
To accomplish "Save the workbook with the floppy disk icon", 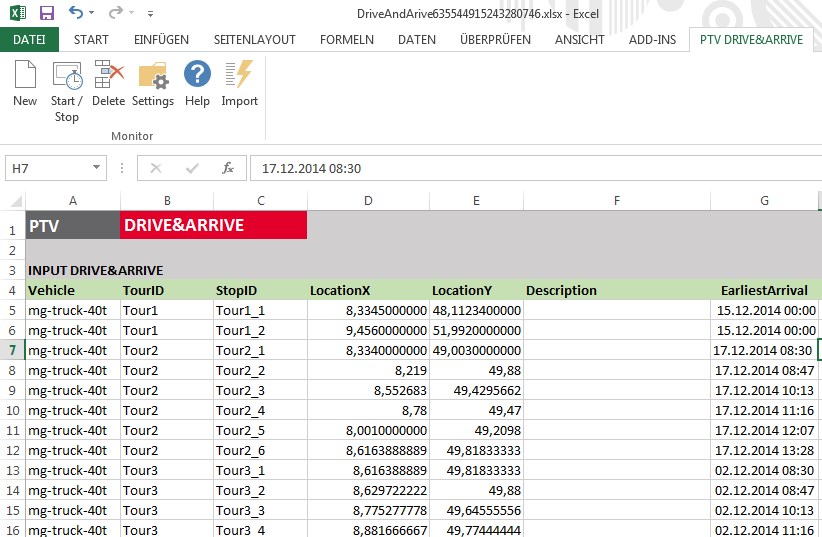I will [47, 13].
